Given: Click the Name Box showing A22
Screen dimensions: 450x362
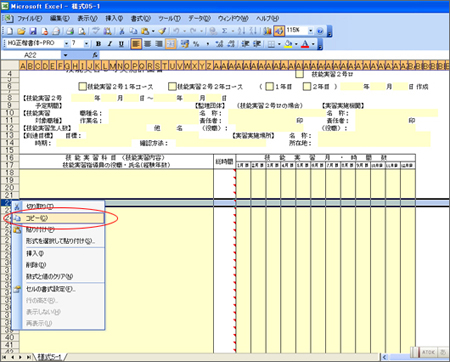Looking at the screenshot, I should [31, 55].
